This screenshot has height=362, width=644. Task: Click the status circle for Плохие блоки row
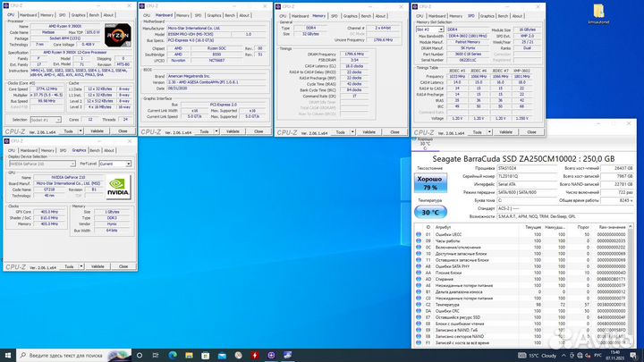[x=419, y=273]
